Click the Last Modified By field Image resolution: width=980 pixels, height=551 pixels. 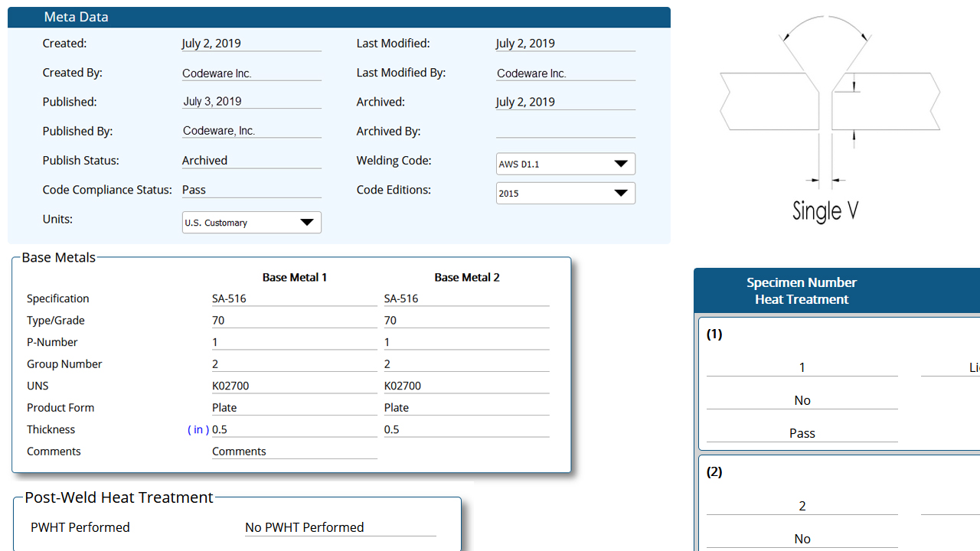[565, 73]
